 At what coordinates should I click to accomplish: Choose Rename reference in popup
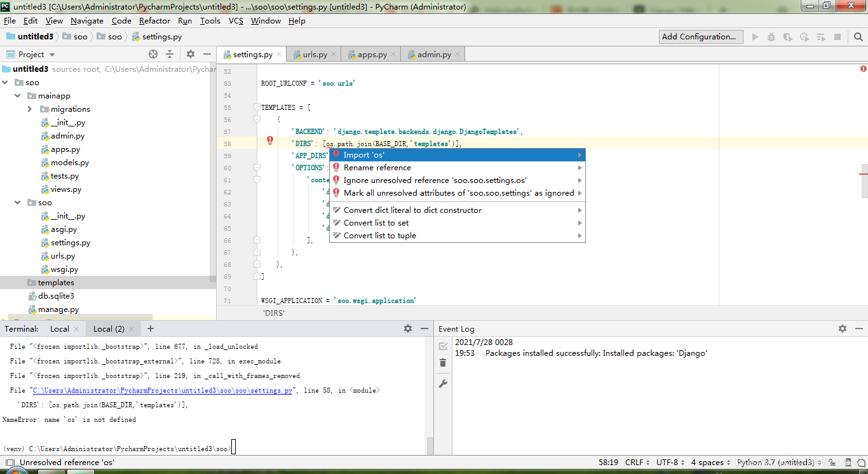coord(457,168)
